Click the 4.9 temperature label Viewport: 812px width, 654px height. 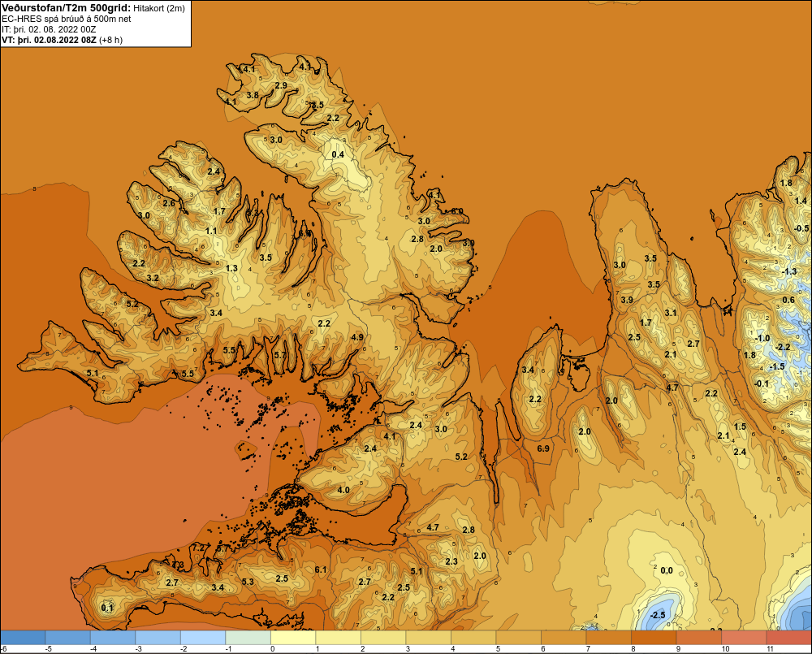357,337
